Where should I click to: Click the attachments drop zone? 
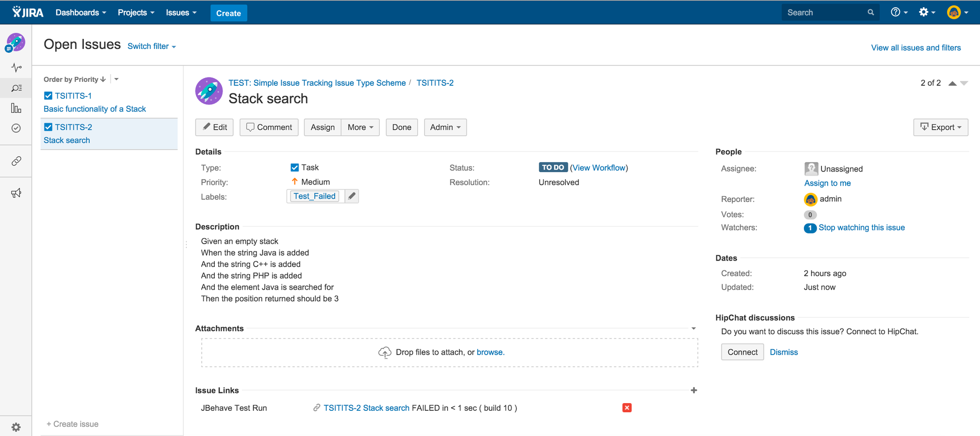pos(450,352)
